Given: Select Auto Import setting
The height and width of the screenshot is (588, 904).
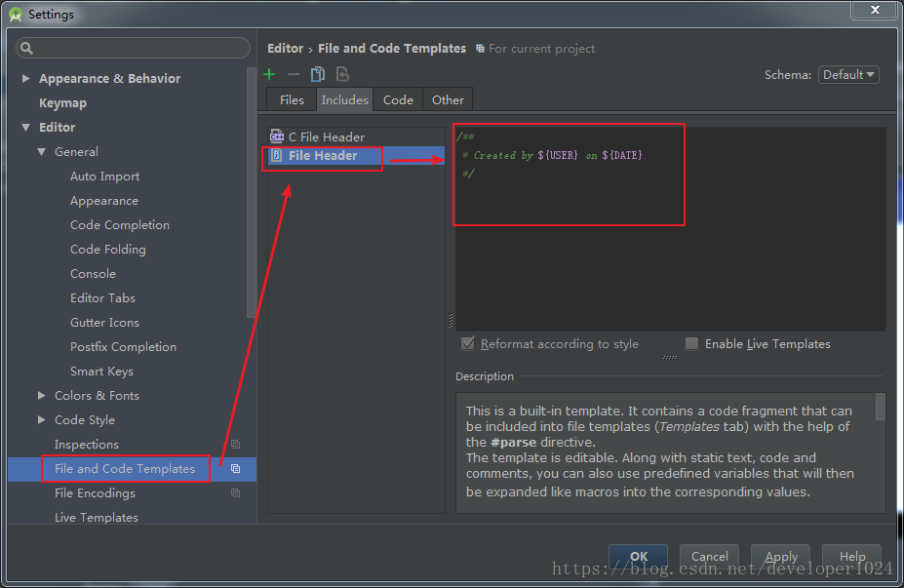Looking at the screenshot, I should point(105,176).
